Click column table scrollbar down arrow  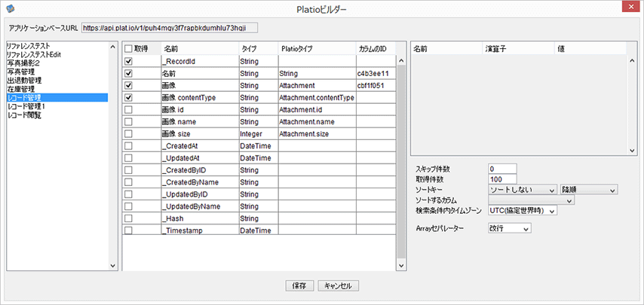point(401,266)
